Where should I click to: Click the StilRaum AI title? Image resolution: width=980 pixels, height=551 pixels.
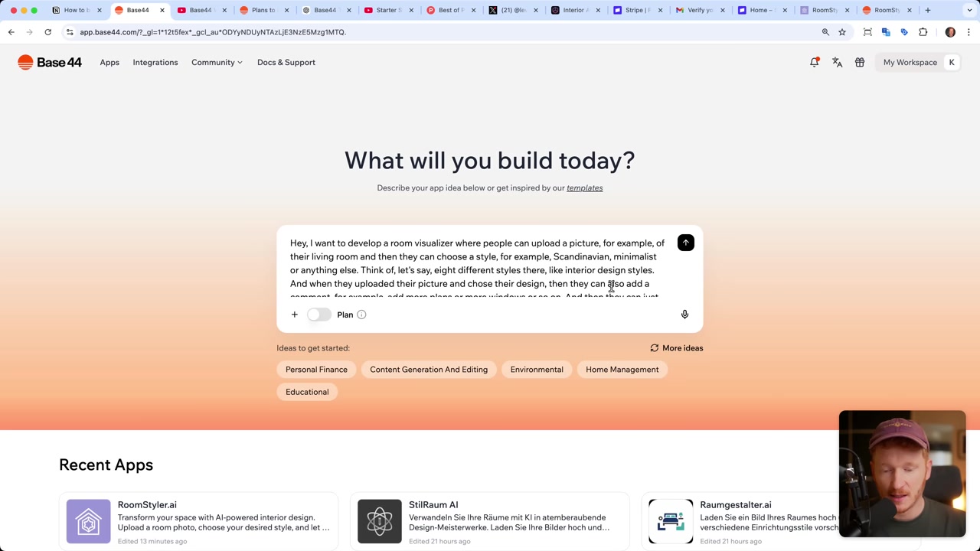pyautogui.click(x=433, y=505)
